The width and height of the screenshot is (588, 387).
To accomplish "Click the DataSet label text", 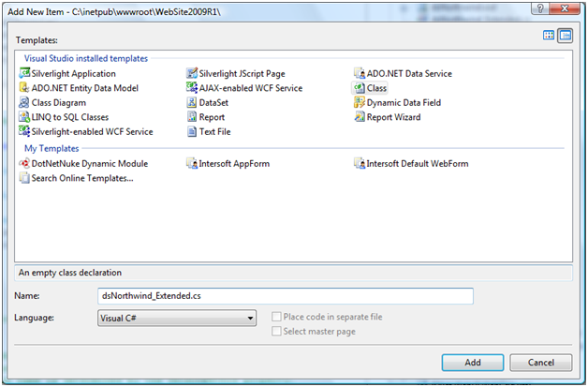I will point(213,102).
